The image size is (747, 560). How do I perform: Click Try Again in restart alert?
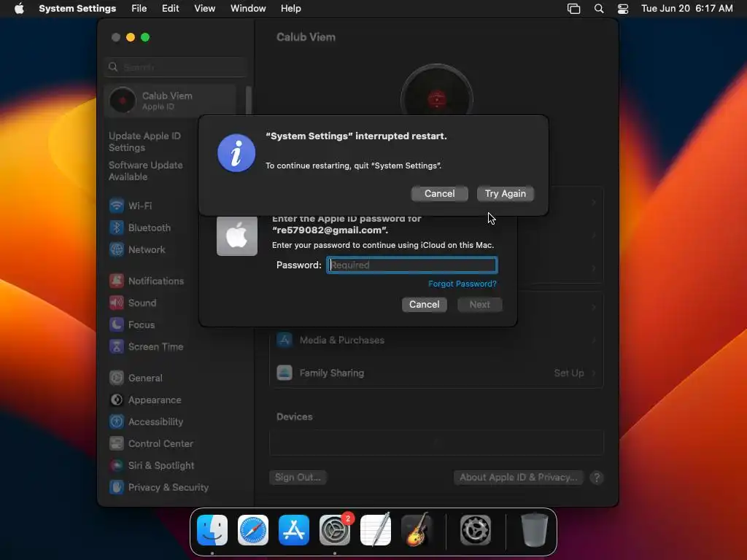(x=506, y=194)
